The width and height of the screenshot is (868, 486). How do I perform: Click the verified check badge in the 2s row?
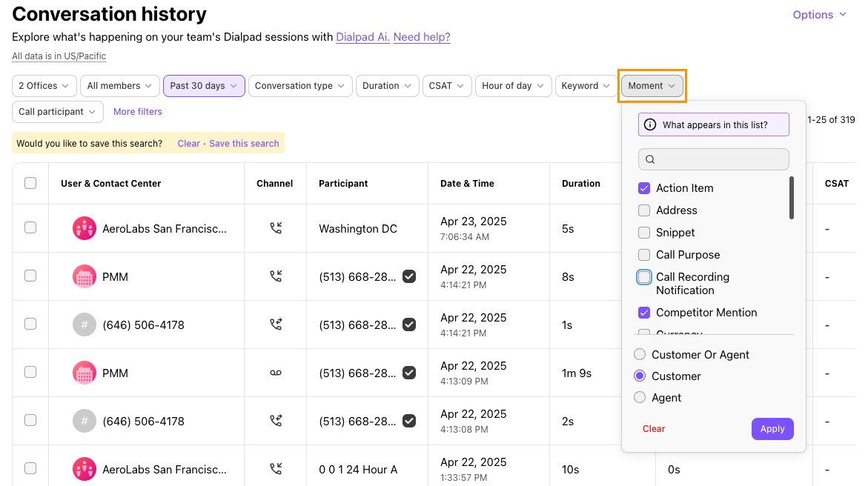point(409,421)
